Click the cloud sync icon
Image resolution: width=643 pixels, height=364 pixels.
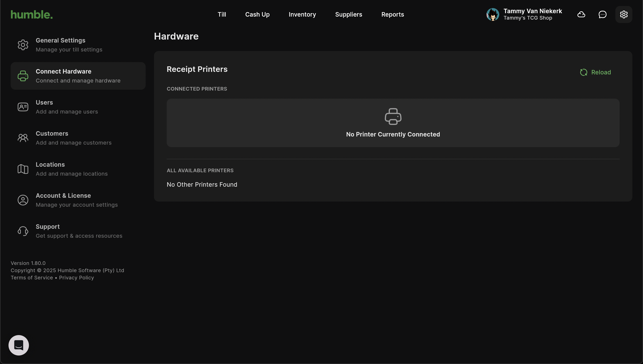(581, 14)
